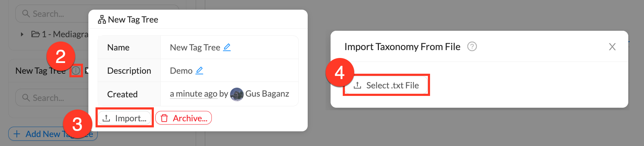
Task: Click the Gus Baganz user name
Action: pos(267,94)
